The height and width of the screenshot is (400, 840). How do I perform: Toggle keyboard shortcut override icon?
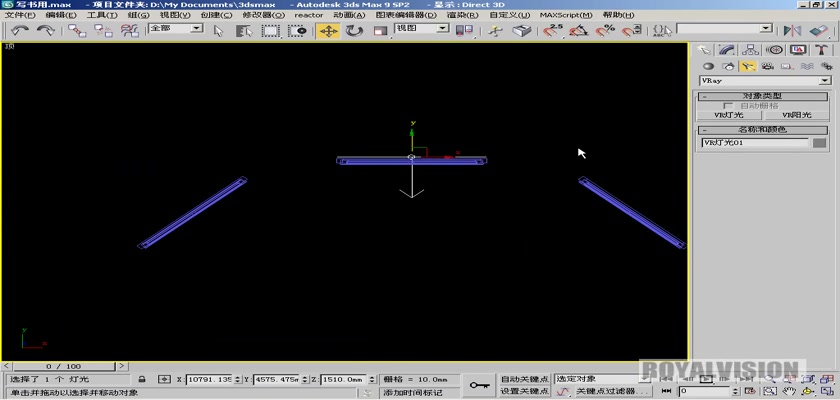[522, 31]
